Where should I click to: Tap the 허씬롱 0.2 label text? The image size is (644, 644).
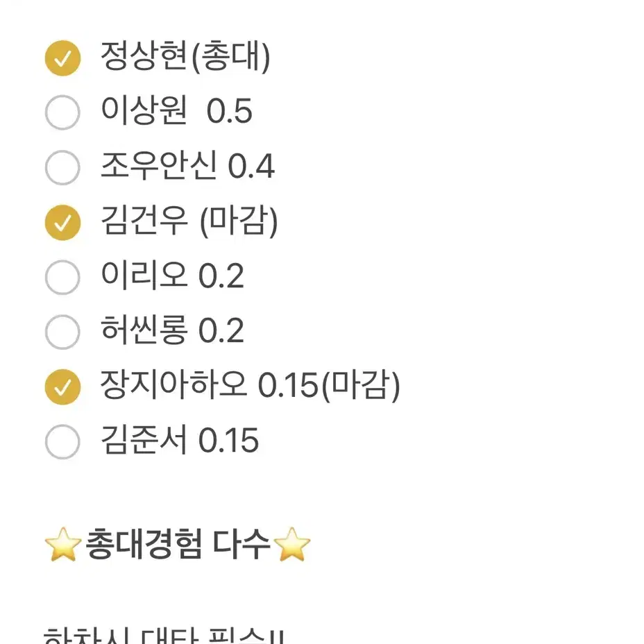(x=172, y=332)
